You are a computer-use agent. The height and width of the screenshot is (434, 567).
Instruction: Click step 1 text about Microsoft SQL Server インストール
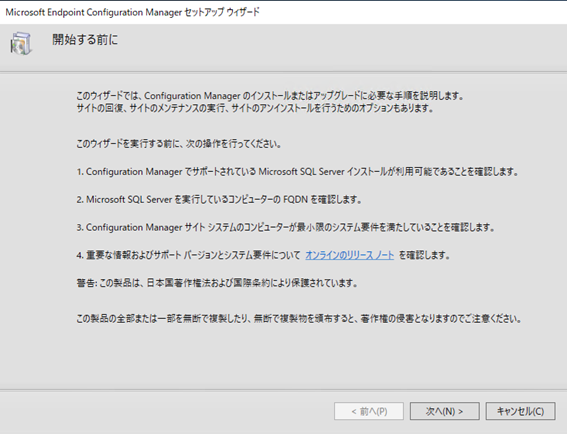298,172
